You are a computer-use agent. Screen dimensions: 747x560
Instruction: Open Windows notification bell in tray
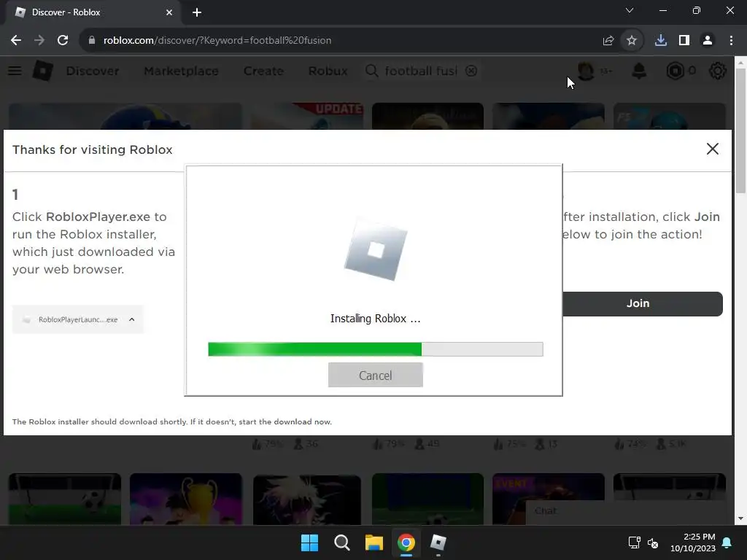(x=727, y=542)
